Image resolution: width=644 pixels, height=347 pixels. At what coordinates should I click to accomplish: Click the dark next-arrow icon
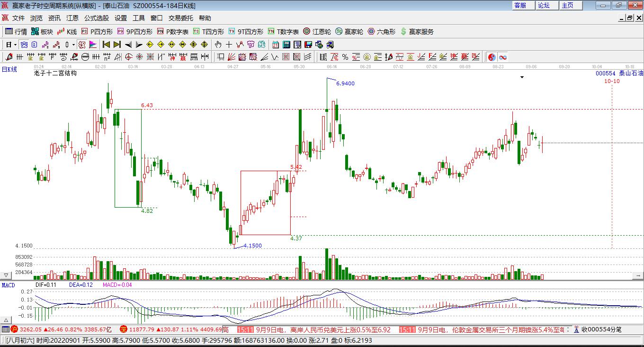click(x=139, y=45)
